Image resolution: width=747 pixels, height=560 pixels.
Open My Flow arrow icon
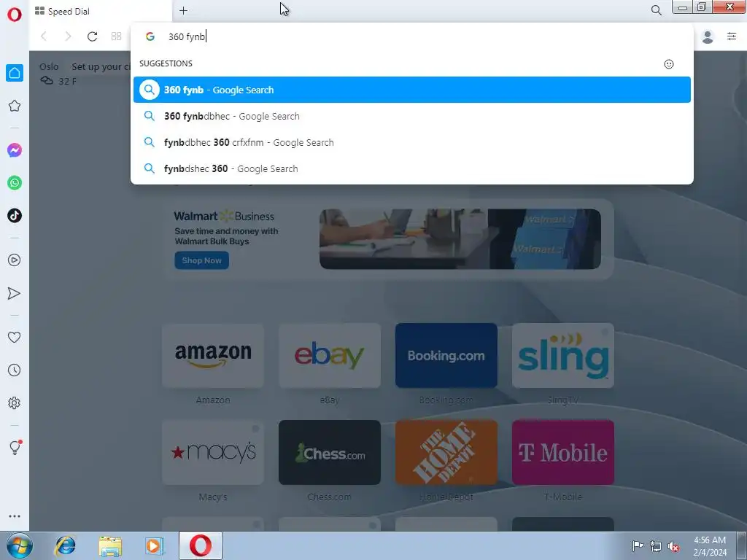[x=15, y=293]
